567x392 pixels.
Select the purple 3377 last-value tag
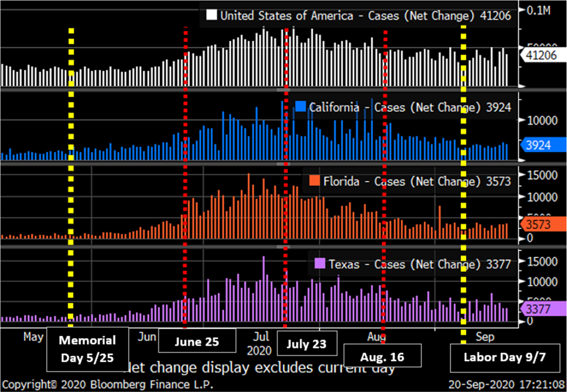pyautogui.click(x=541, y=309)
